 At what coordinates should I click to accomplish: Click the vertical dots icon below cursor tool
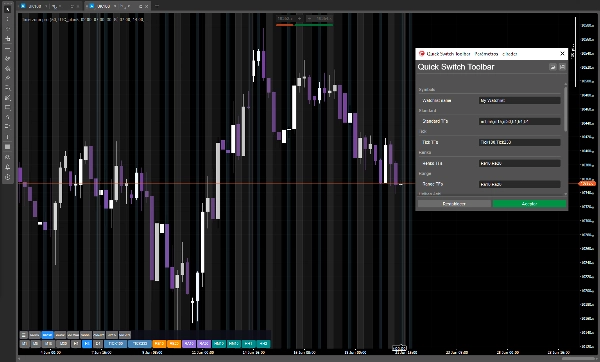(x=7, y=19)
